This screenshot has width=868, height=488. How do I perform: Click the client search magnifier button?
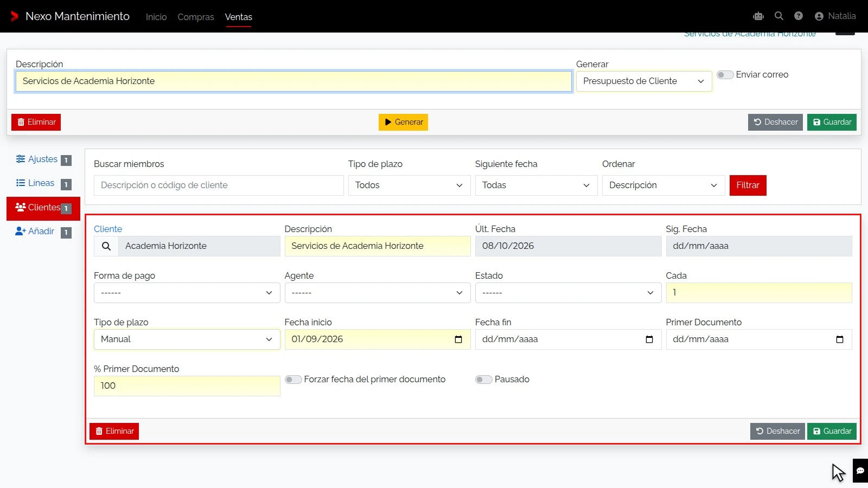tap(106, 246)
